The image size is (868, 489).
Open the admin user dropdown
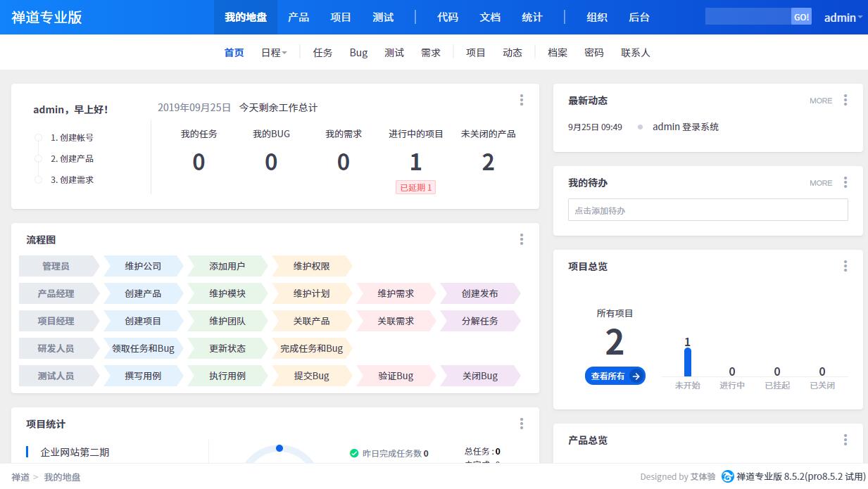coord(843,18)
